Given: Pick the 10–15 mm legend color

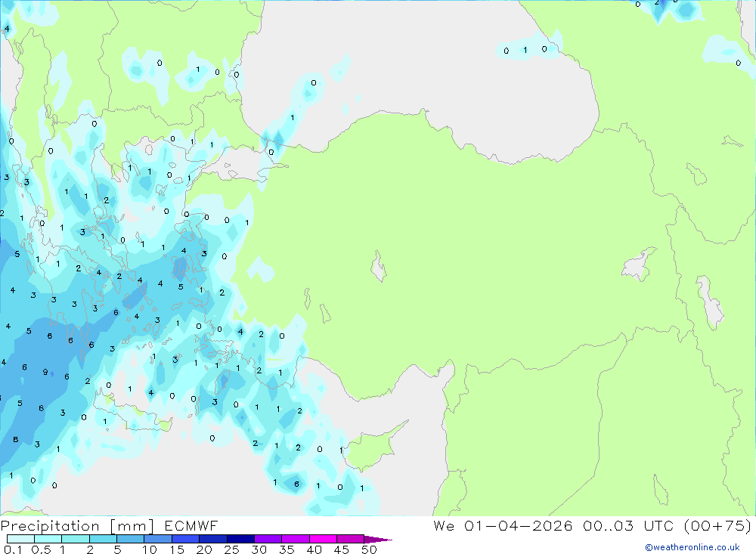Looking at the screenshot, I should pos(158,539).
